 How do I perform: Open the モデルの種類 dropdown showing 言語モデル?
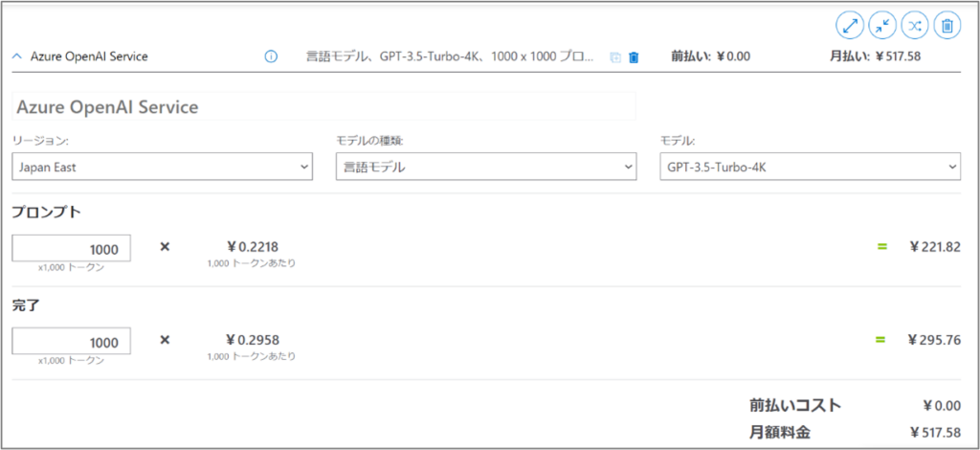485,167
